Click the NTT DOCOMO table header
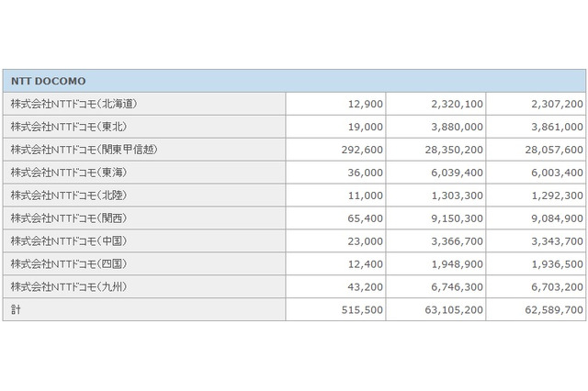The height and width of the screenshot is (391, 588). click(48, 81)
